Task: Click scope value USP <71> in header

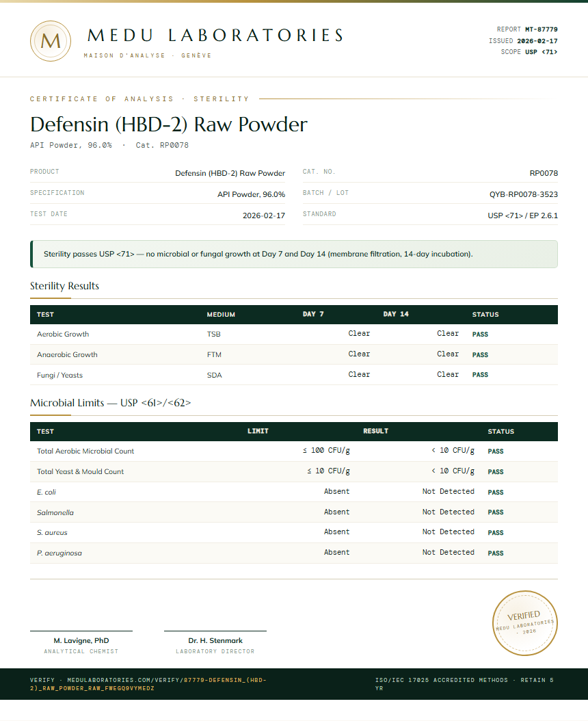Action: 541,52
